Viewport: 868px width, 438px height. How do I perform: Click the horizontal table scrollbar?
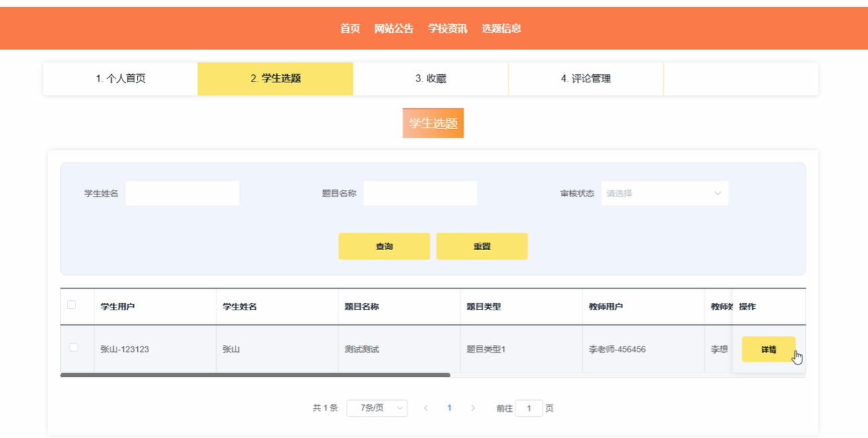click(x=255, y=375)
